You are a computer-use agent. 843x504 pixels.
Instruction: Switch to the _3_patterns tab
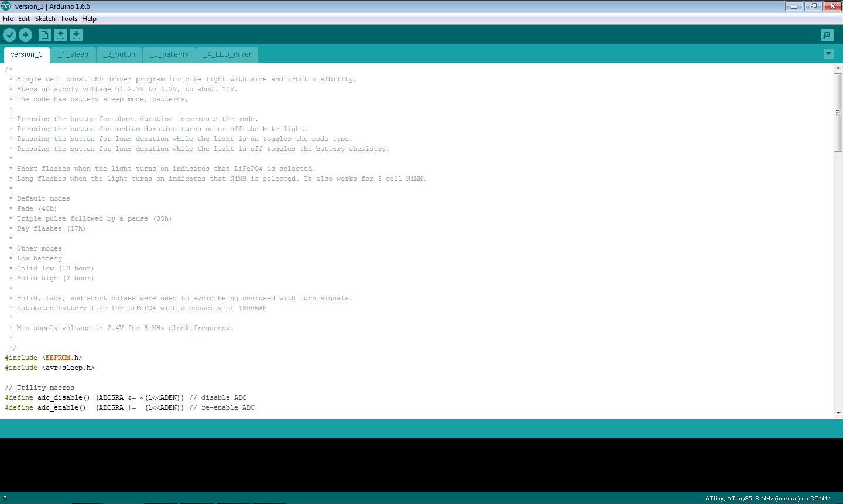click(x=169, y=54)
